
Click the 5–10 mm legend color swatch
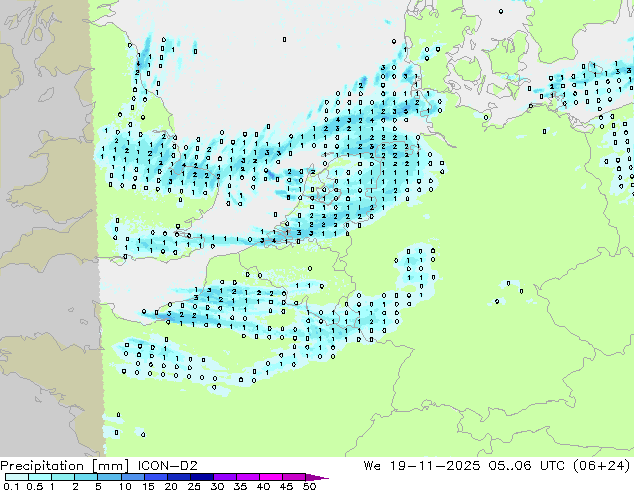[109, 477]
